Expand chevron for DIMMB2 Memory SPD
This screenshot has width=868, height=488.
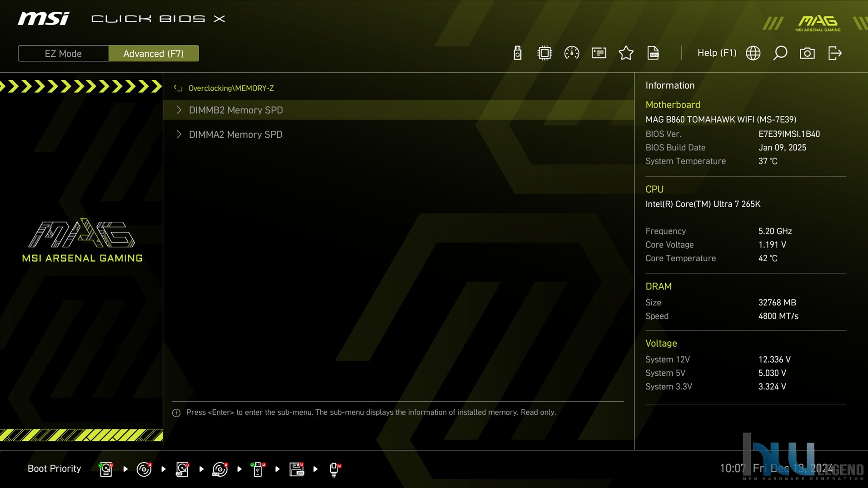coord(179,110)
